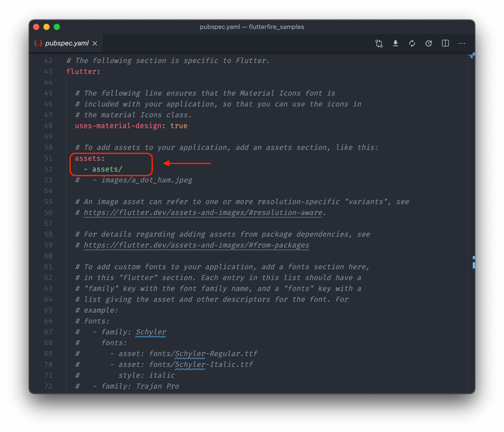Viewport: 504px width, 432px height.
Task: Click the 'true' value of uses-material-design
Action: (179, 126)
